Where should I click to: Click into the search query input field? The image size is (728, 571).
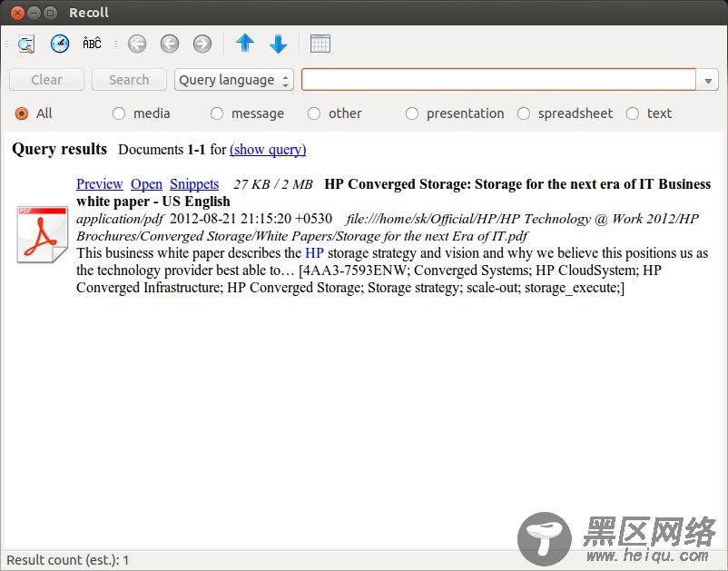(498, 80)
